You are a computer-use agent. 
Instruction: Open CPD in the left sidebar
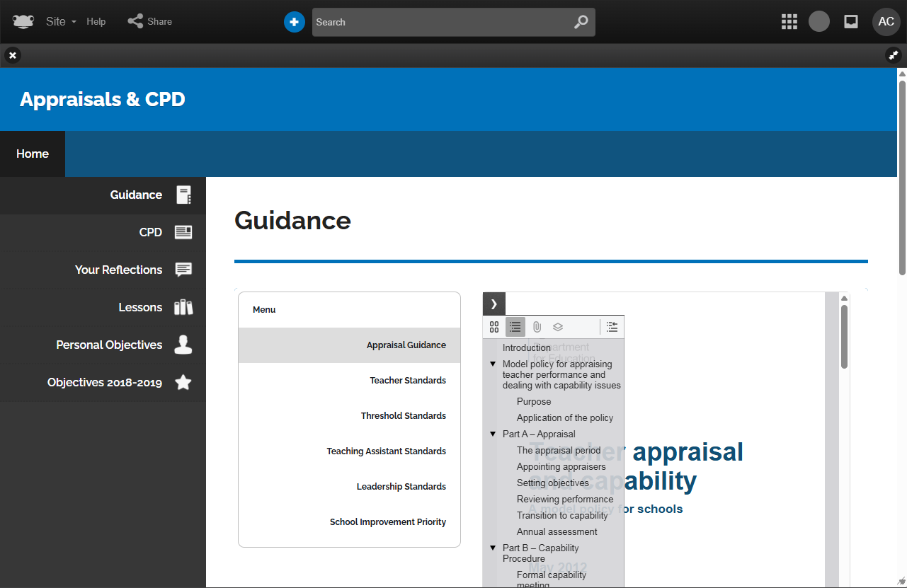click(151, 232)
